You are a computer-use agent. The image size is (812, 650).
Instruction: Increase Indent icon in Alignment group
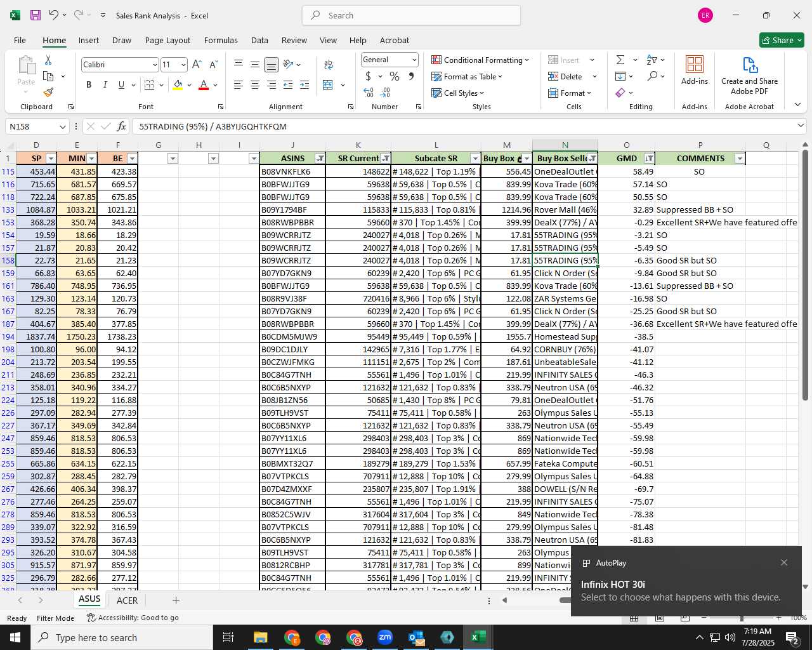click(x=304, y=85)
